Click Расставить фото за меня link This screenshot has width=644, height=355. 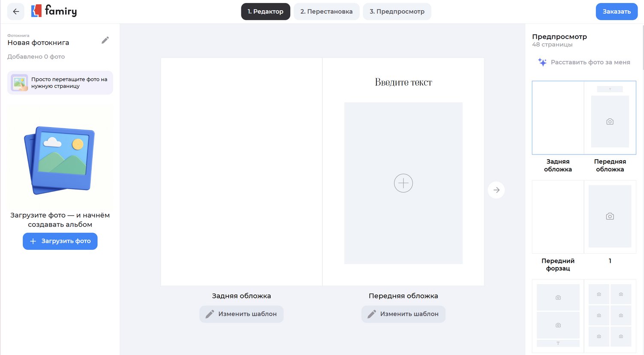(x=590, y=62)
